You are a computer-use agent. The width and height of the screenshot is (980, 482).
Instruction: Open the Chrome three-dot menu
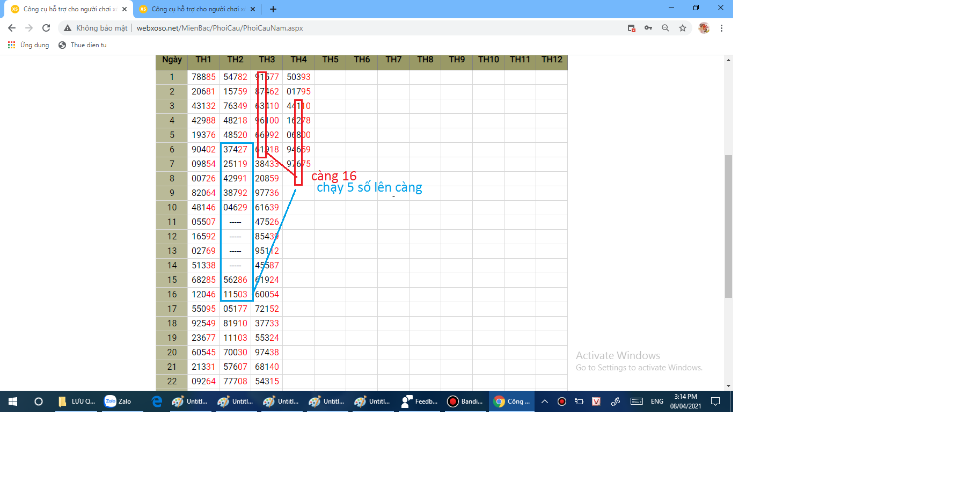pos(721,28)
